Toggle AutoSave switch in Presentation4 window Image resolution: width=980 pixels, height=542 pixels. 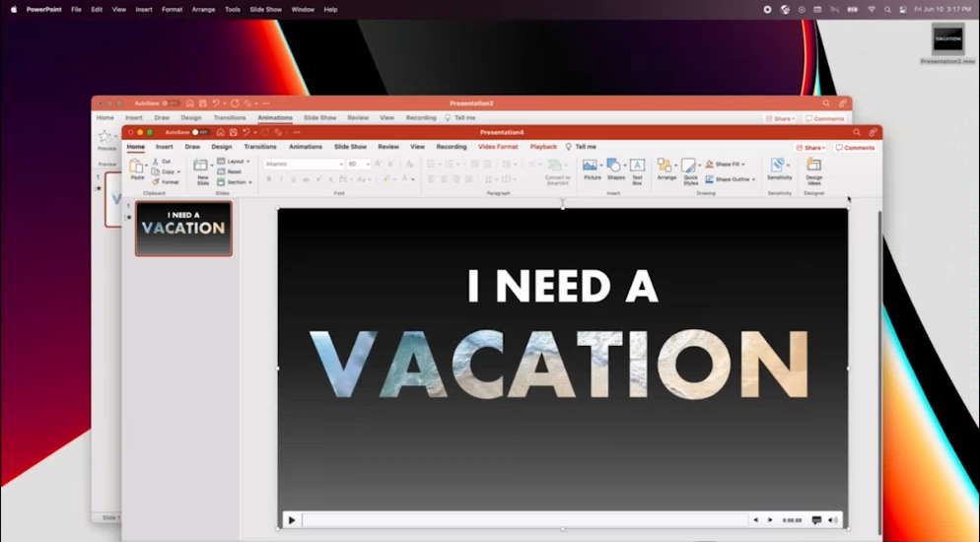[x=200, y=132]
